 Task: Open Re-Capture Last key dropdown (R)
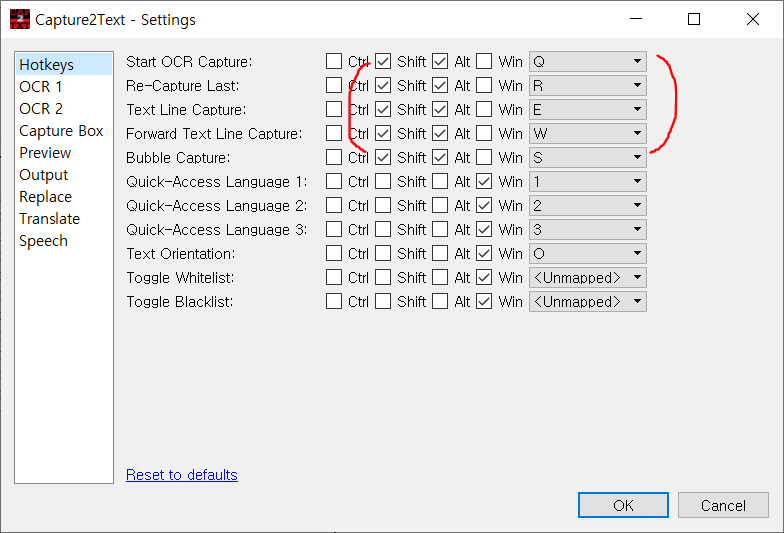pos(588,86)
